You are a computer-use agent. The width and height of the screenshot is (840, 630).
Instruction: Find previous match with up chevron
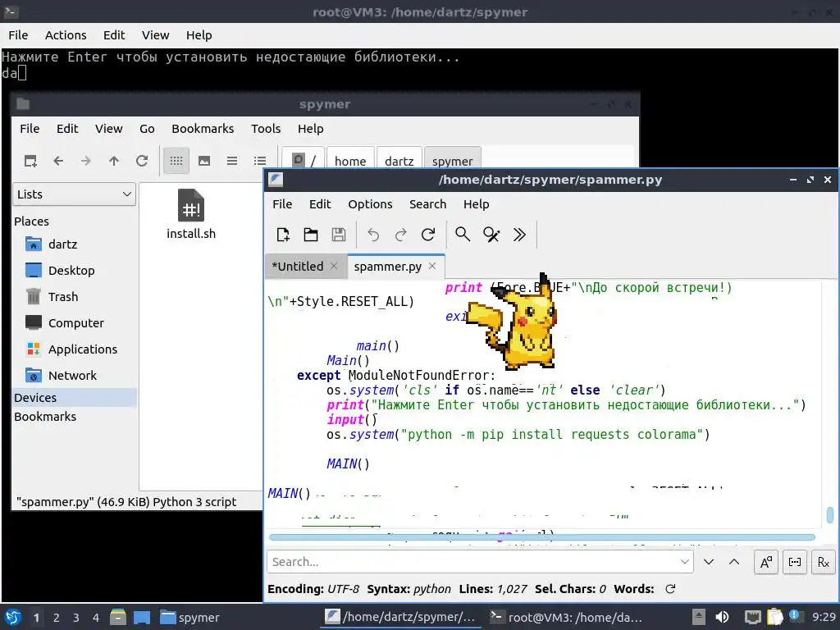[734, 562]
